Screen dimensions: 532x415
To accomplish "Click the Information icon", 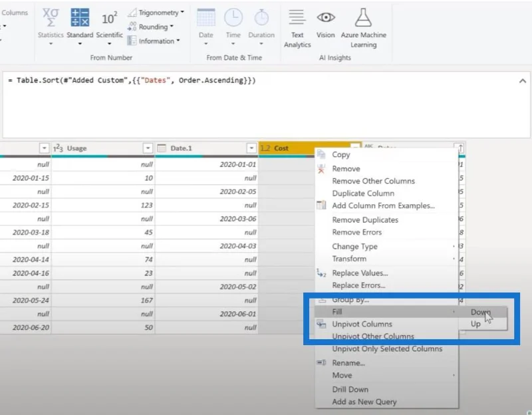I will point(132,41).
